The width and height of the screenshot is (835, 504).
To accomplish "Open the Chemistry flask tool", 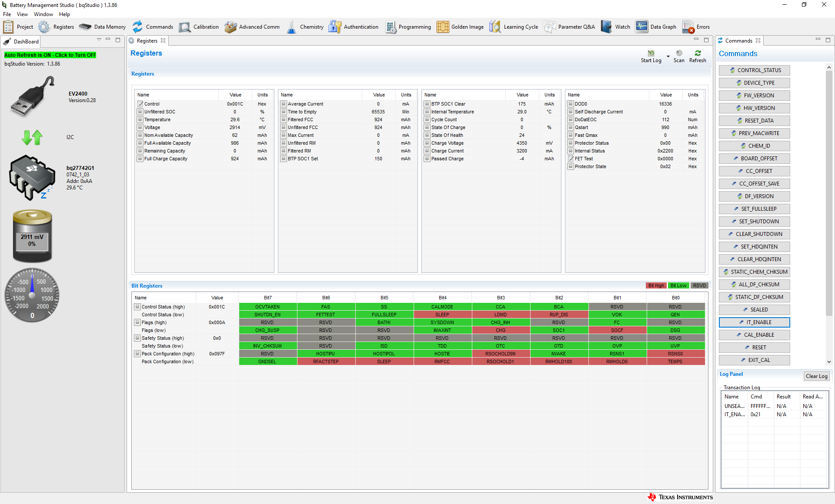I will click(305, 27).
